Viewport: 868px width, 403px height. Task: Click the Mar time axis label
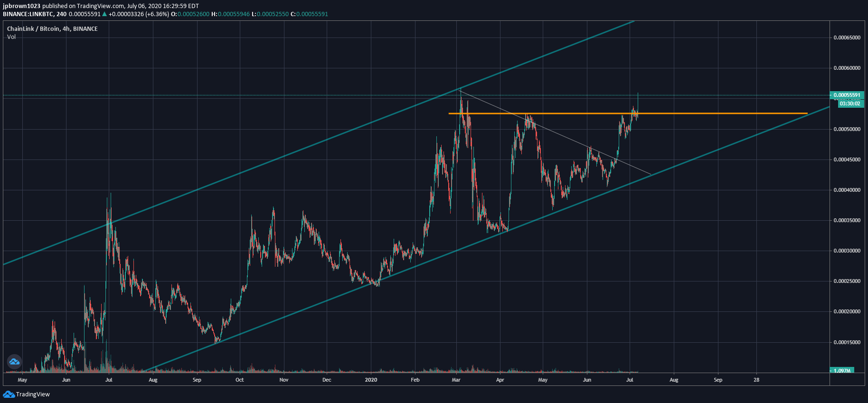tap(456, 380)
